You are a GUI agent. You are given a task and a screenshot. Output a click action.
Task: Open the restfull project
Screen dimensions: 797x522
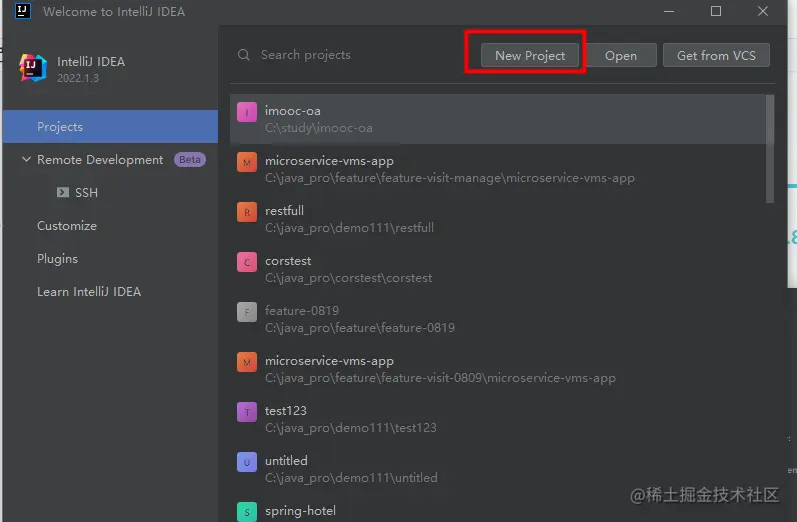point(498,219)
